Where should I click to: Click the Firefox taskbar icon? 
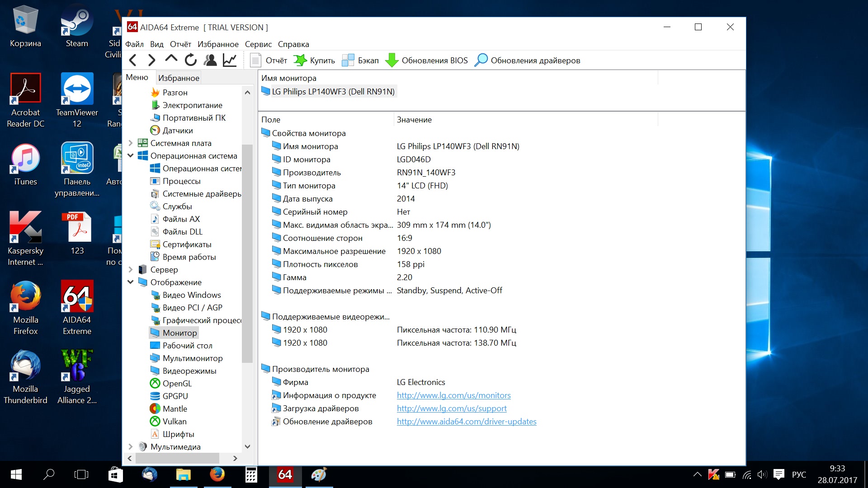217,474
